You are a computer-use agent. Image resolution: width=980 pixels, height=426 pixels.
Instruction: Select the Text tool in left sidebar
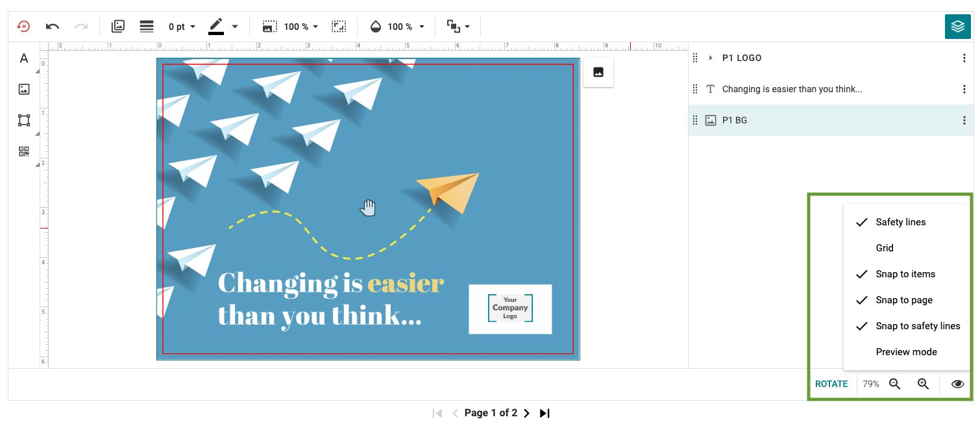pyautogui.click(x=24, y=58)
